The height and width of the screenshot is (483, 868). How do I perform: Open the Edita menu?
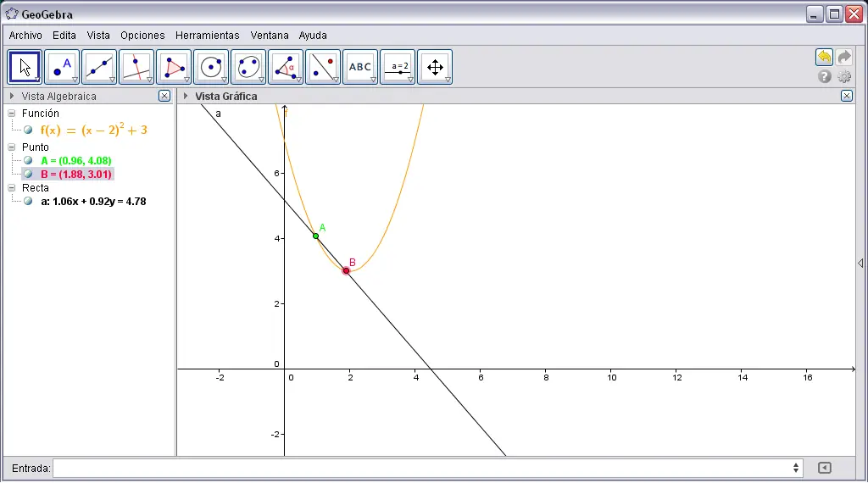64,36
